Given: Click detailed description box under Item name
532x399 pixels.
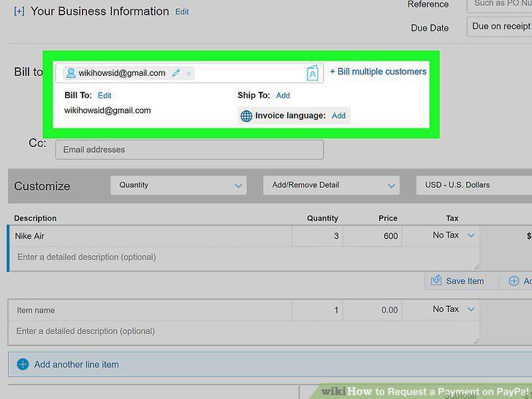Looking at the screenshot, I should point(244,332).
